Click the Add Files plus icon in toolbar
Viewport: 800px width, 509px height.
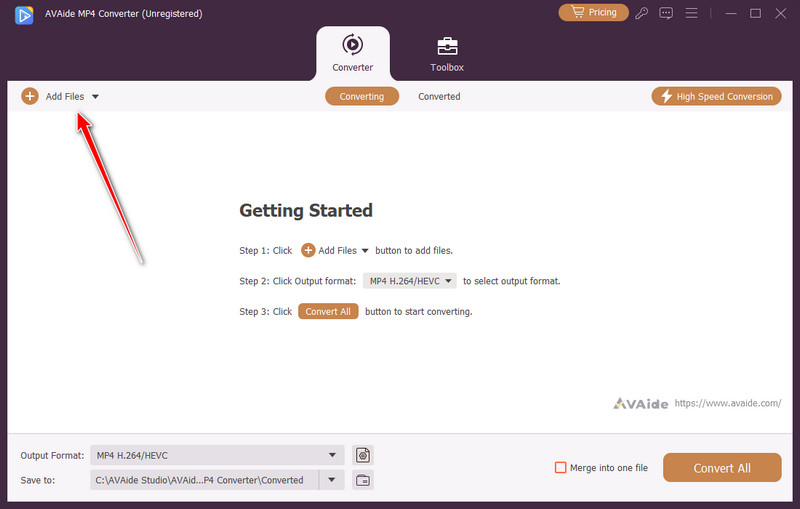pyautogui.click(x=30, y=96)
